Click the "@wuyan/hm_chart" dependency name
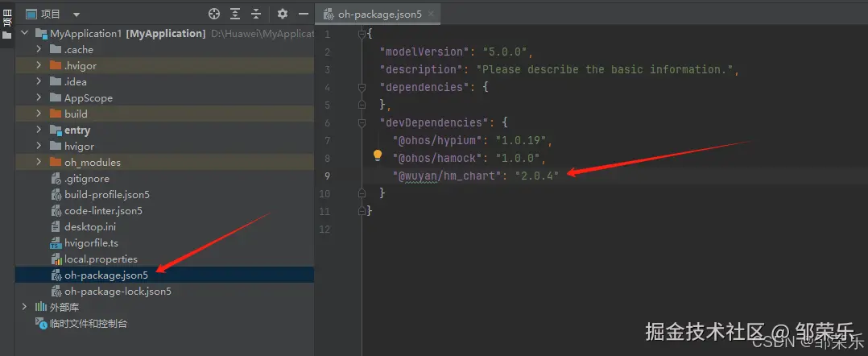Screen dimensions: 868x356 (x=448, y=176)
